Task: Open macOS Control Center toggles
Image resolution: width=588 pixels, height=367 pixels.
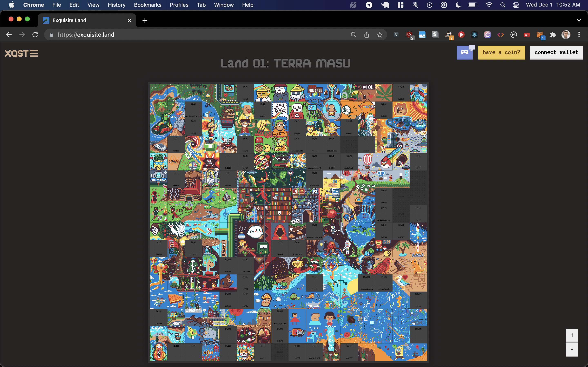Action: pos(516,5)
